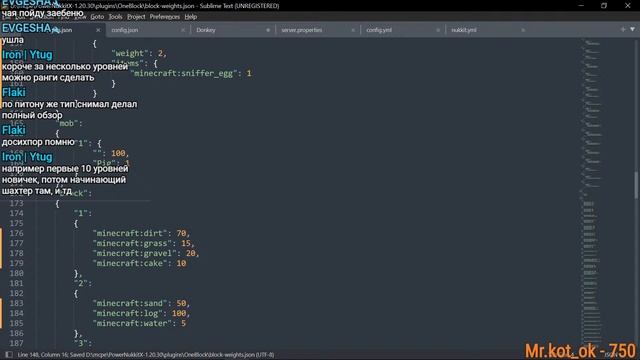Switch to the config.yml tab

point(379,30)
